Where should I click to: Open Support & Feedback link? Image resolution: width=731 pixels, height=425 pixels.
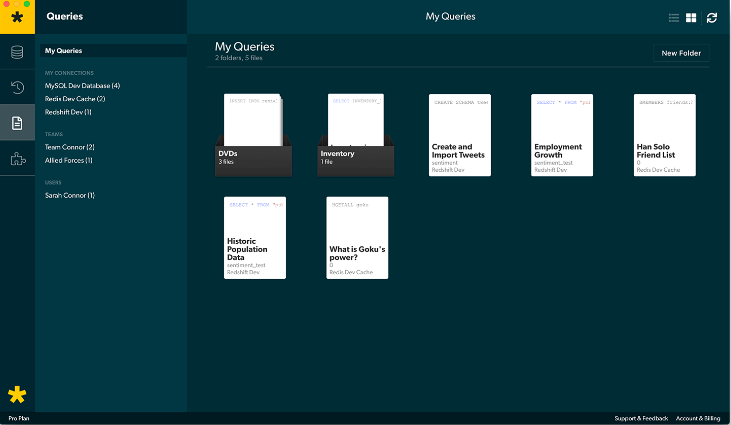click(x=640, y=418)
